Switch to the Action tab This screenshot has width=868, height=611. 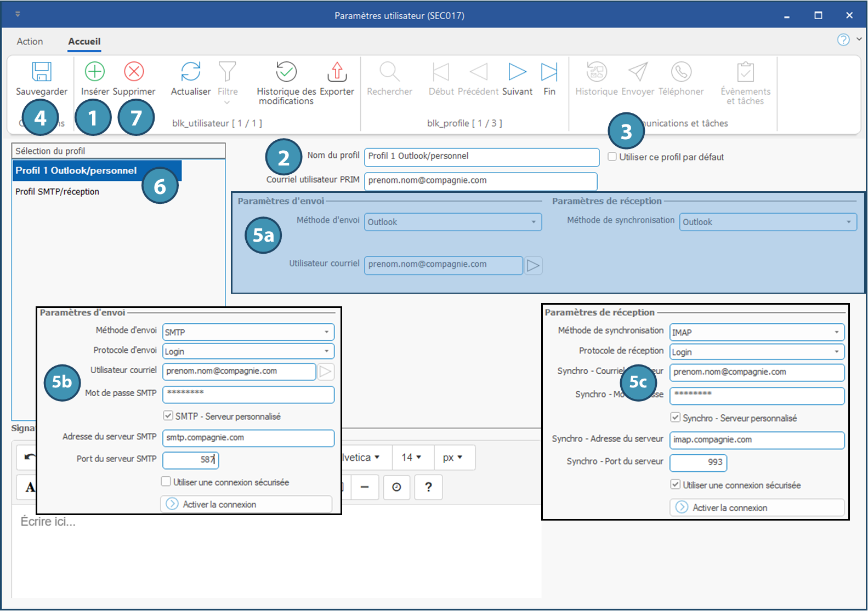point(30,42)
